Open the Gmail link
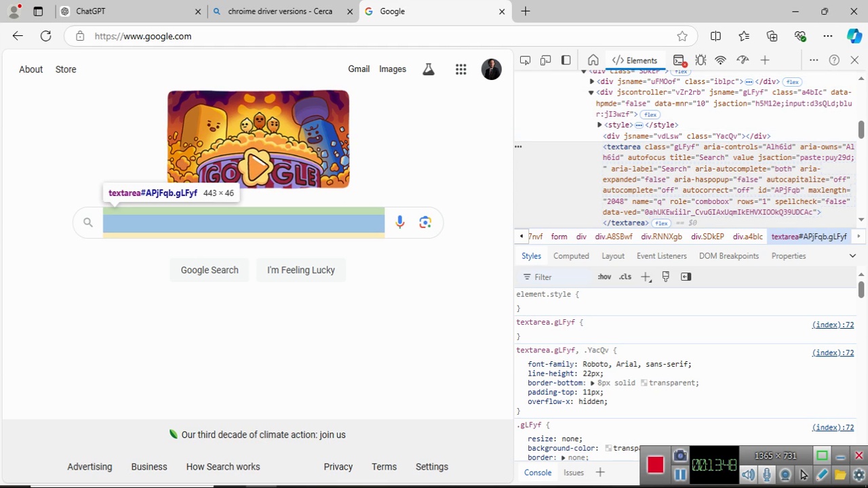This screenshot has height=488, width=868. tap(359, 69)
